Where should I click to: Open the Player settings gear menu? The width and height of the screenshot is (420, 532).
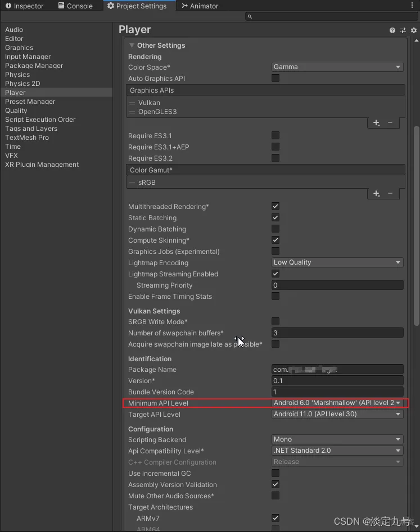414,30
